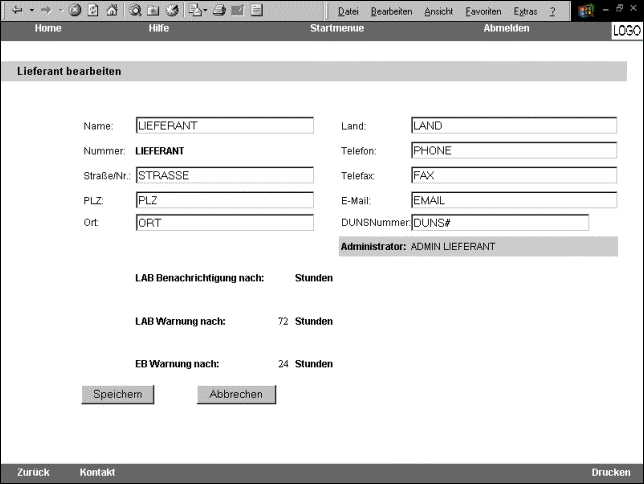Focus the Telefon input field
The width and height of the screenshot is (644, 484).
pos(514,150)
